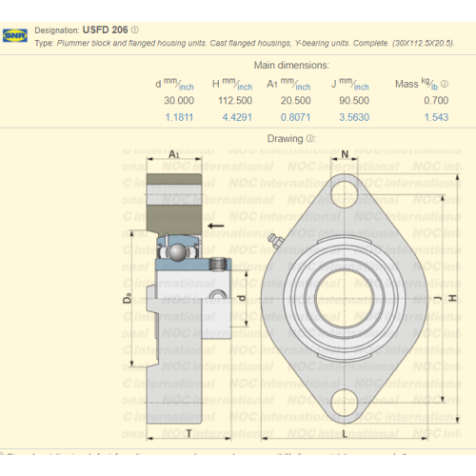476x476 pixels.
Task: Click the d value 30.000
Action: point(179,101)
